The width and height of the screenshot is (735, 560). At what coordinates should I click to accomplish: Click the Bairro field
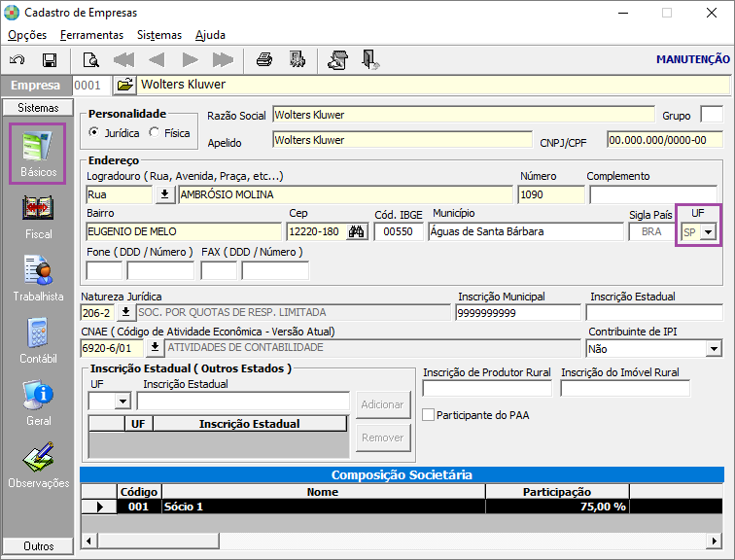(x=184, y=231)
